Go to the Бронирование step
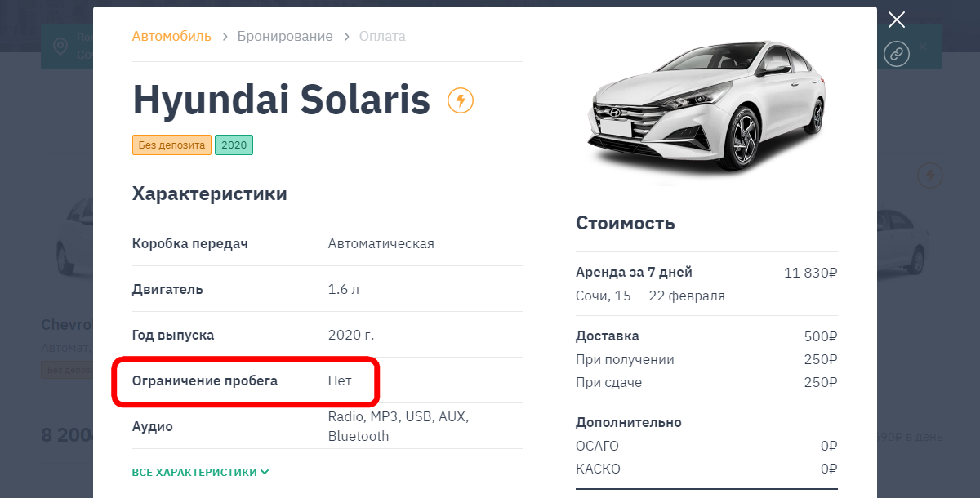 coord(285,37)
